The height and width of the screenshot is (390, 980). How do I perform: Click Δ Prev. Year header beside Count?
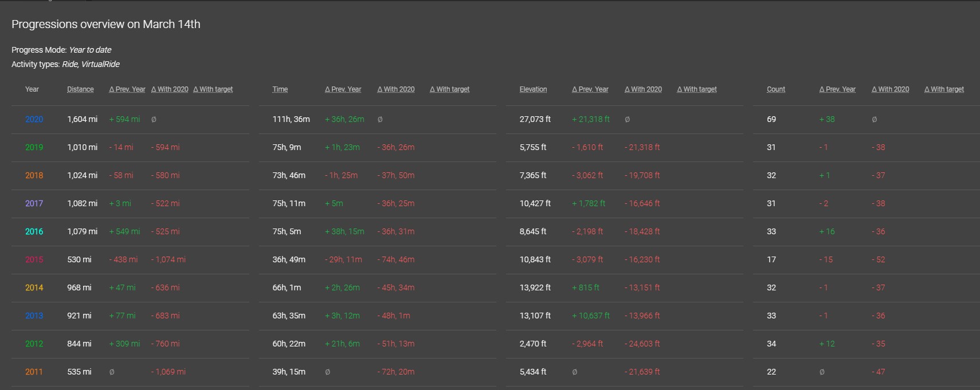pyautogui.click(x=837, y=89)
